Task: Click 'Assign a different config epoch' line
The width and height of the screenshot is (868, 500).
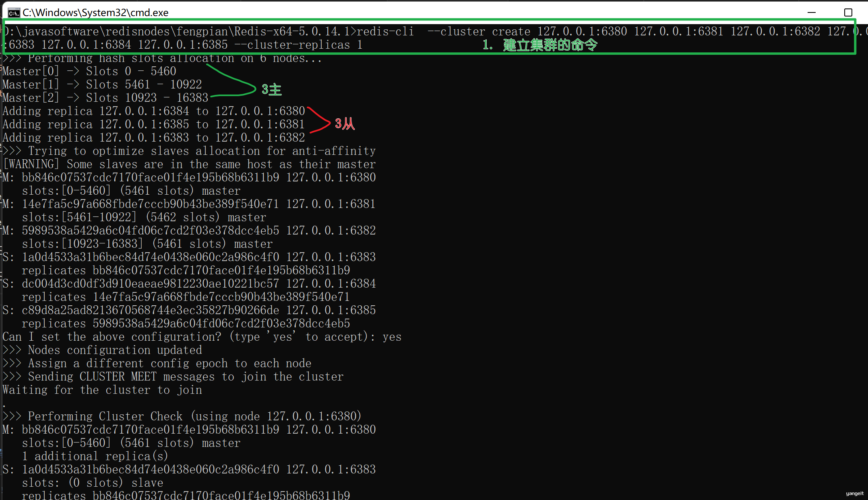Action: click(157, 363)
